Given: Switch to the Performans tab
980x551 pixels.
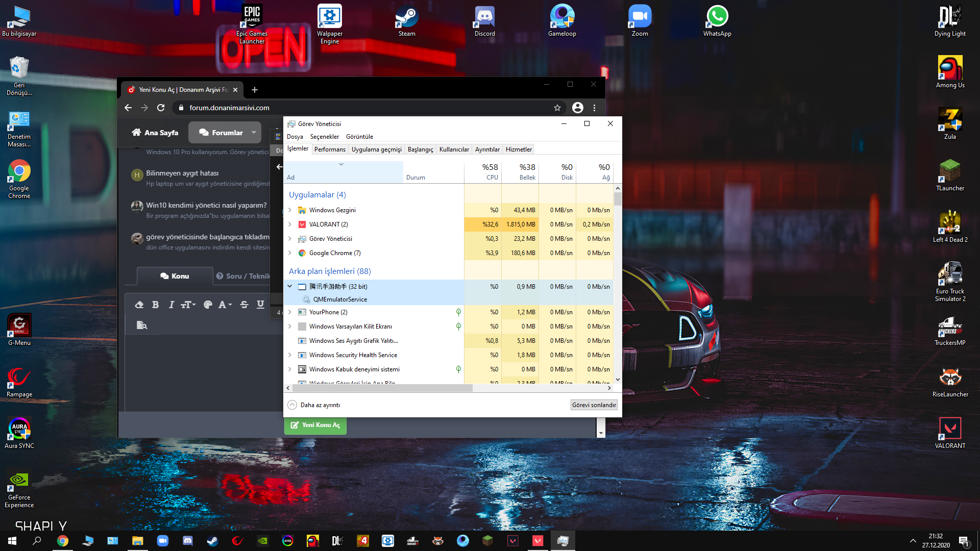Looking at the screenshot, I should [330, 149].
